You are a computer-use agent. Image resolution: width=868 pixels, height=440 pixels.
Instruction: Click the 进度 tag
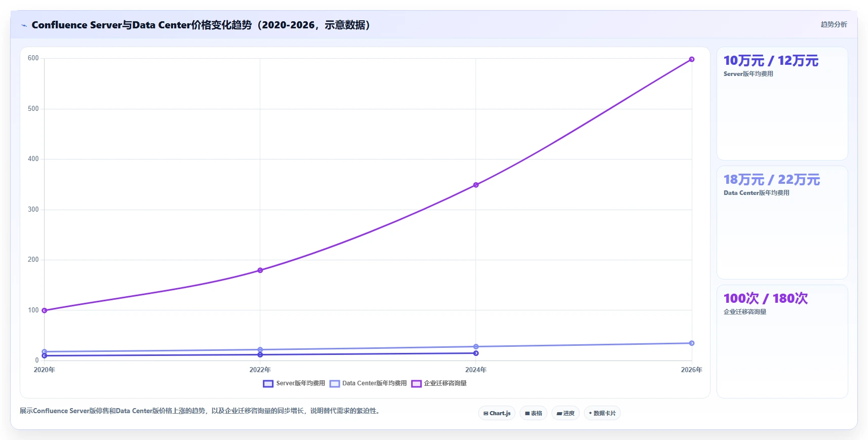(566, 413)
